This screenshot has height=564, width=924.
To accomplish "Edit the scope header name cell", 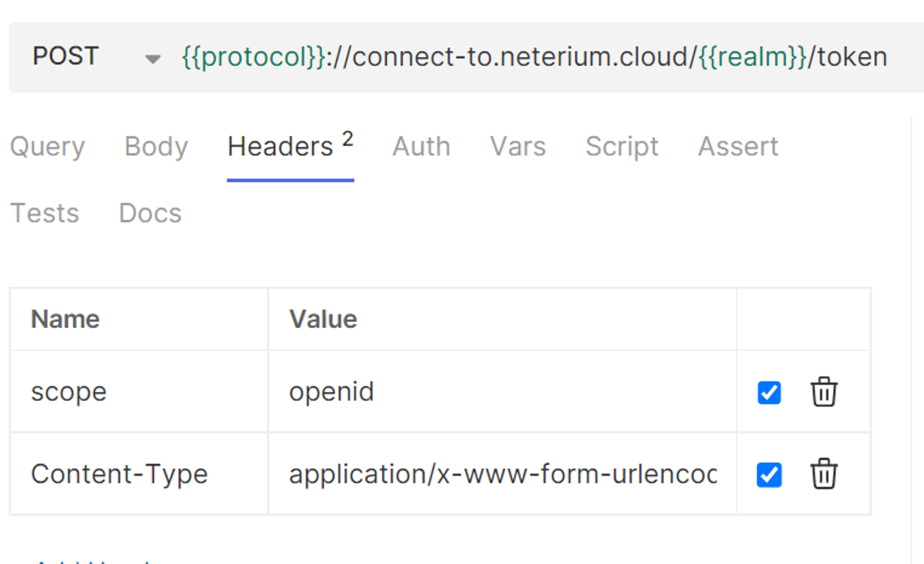I will point(139,392).
